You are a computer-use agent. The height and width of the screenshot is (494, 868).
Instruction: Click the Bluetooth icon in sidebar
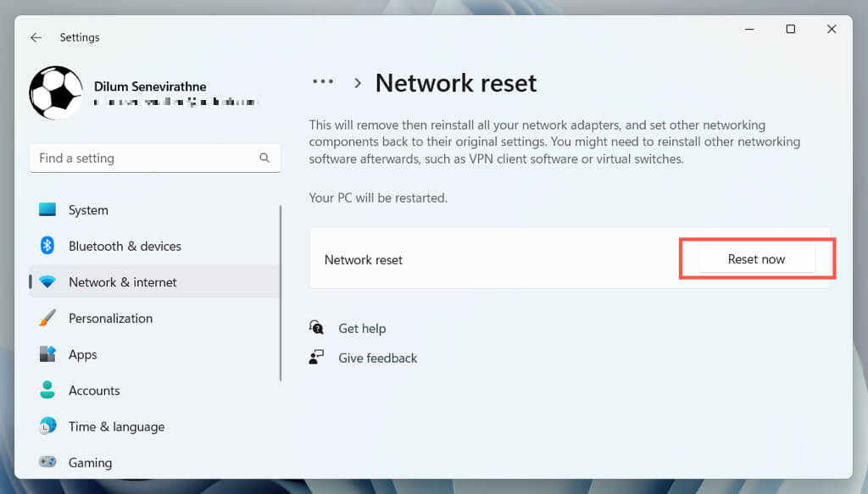pos(47,246)
